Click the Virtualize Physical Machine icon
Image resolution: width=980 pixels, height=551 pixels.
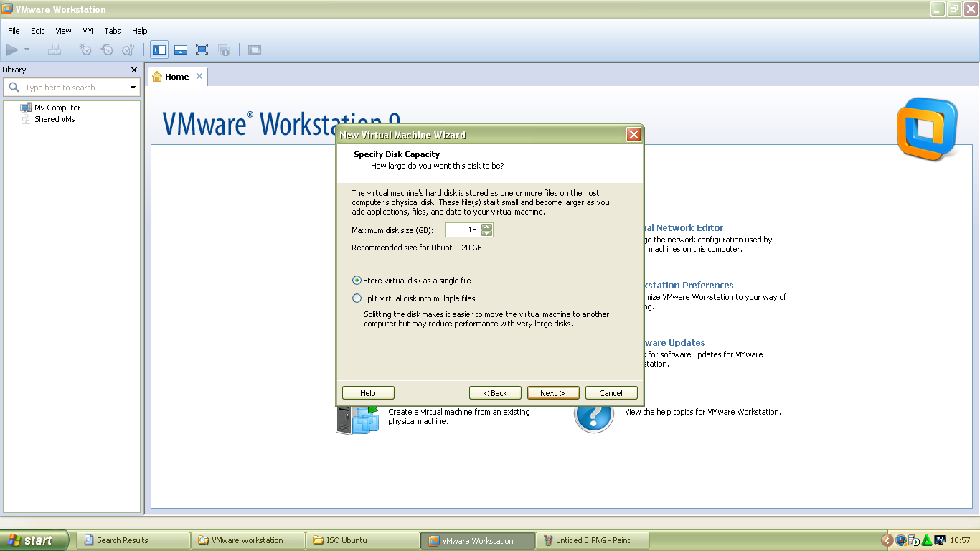pyautogui.click(x=357, y=420)
